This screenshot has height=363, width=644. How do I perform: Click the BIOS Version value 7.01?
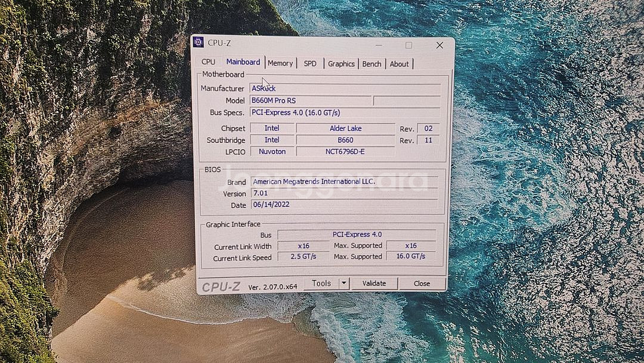[344, 193]
